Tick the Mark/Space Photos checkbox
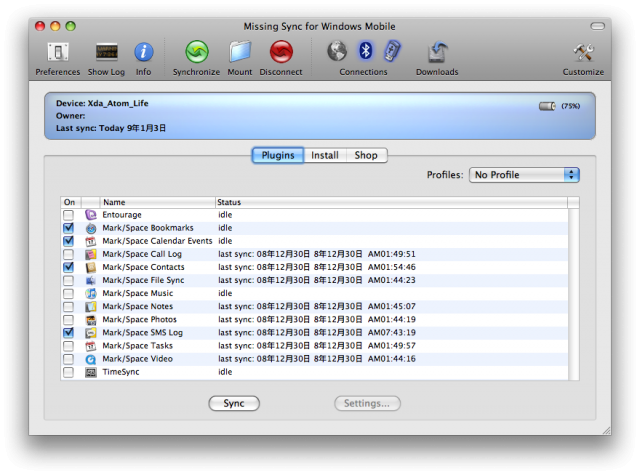 click(69, 320)
